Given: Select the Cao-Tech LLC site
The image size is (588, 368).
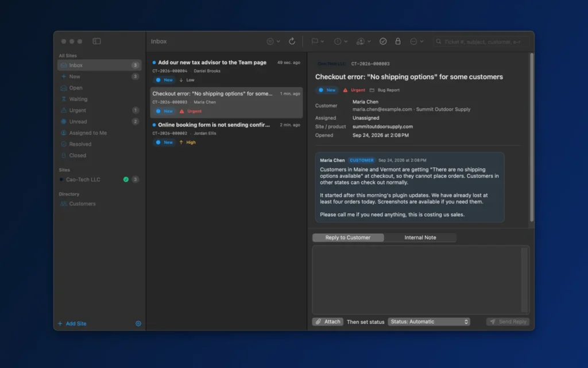Looking at the screenshot, I should coord(99,179).
